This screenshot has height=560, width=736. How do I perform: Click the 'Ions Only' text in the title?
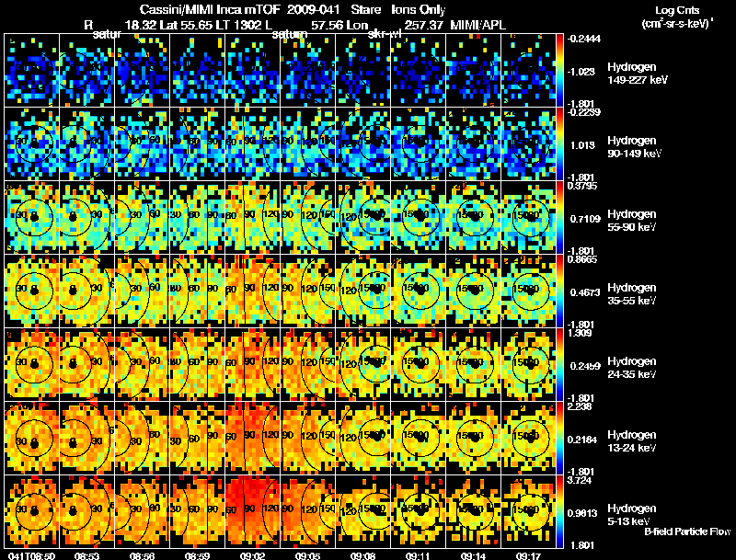click(419, 10)
